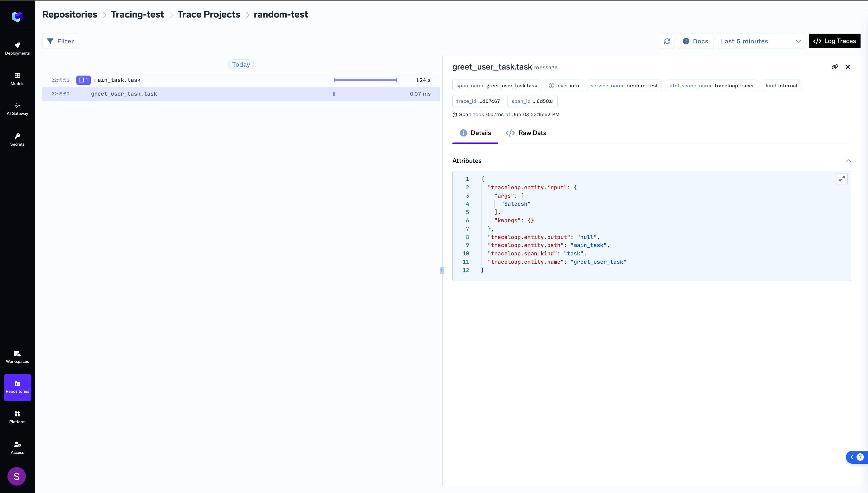The width and height of the screenshot is (868, 493).
Task: Go to AI Gateway in sidebar
Action: coord(17,109)
